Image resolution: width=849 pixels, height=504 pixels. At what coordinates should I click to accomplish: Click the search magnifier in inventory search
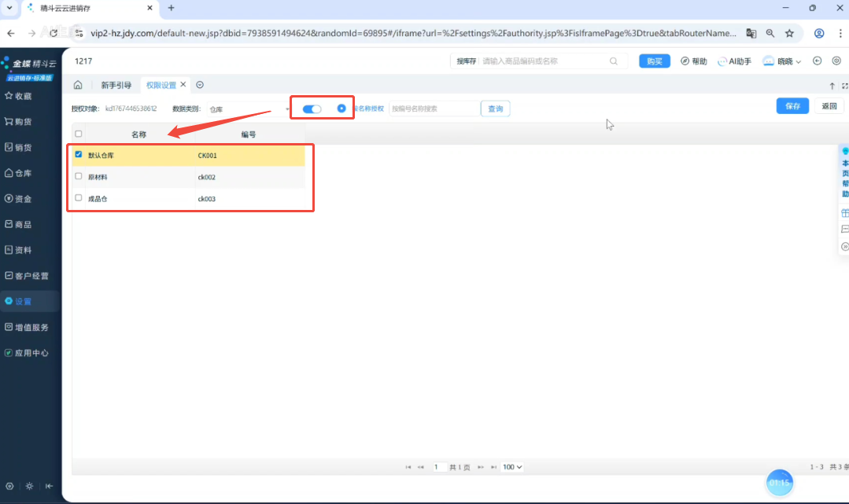pyautogui.click(x=614, y=61)
